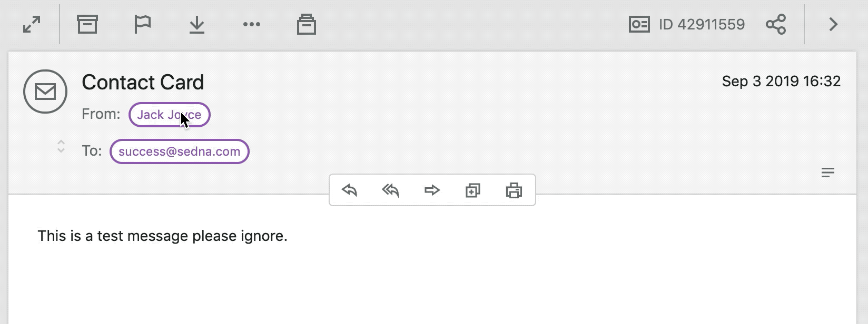This screenshot has height=324, width=868.
Task: Share this message via share icon
Action: [x=776, y=24]
